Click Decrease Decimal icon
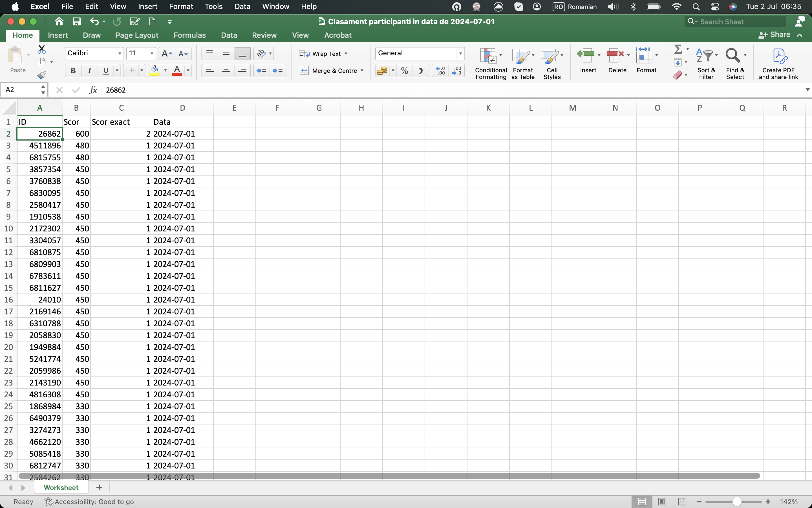 [457, 71]
